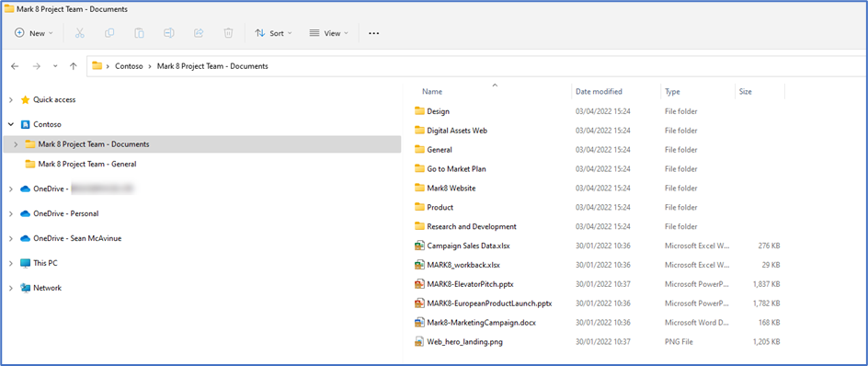Expand the Network node
The width and height of the screenshot is (868, 366).
tap(11, 289)
